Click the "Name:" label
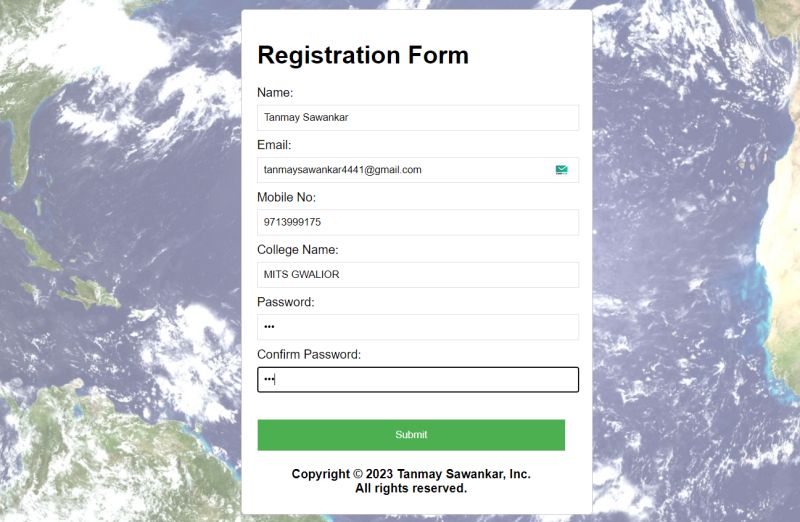Image resolution: width=800 pixels, height=522 pixels. click(x=275, y=92)
